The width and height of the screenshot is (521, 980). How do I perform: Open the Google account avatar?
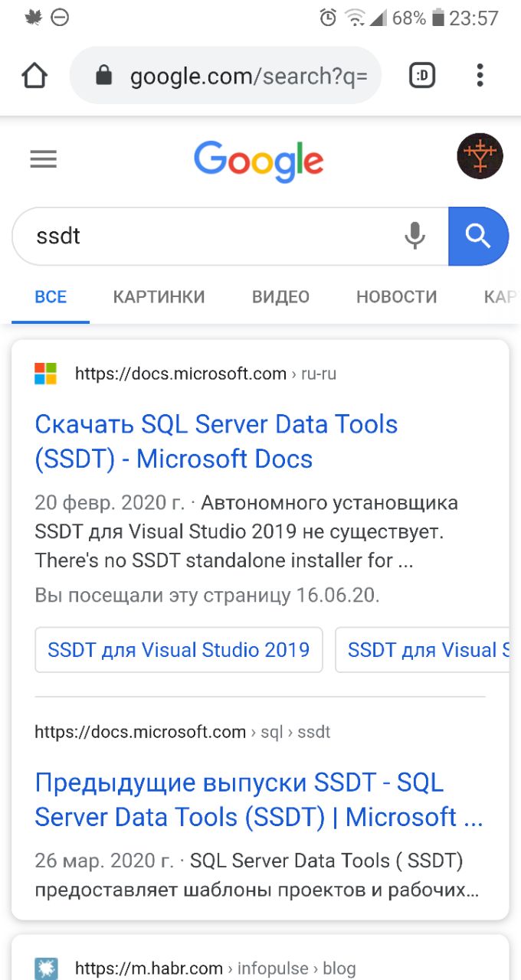480,156
